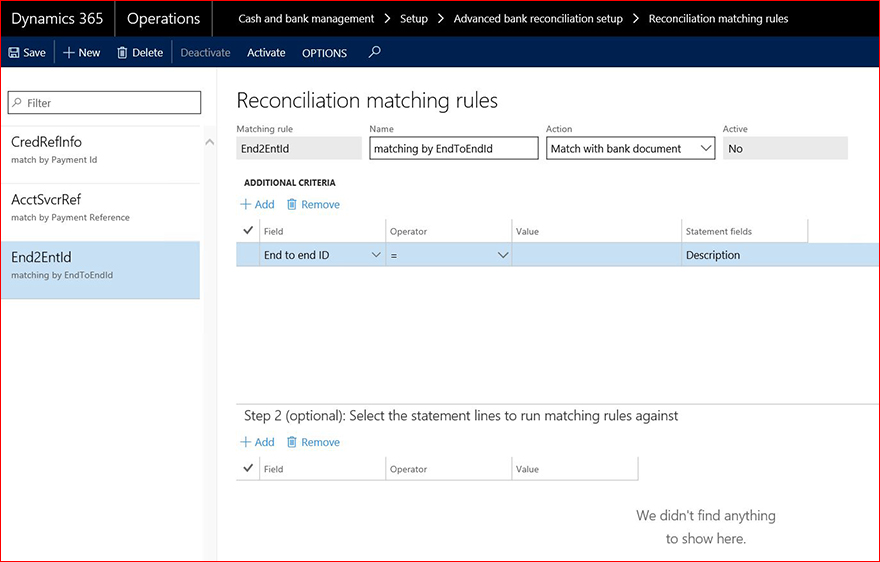This screenshot has height=562, width=880.
Task: Click the plus icon for Additional Criteria Add
Action: tap(245, 204)
